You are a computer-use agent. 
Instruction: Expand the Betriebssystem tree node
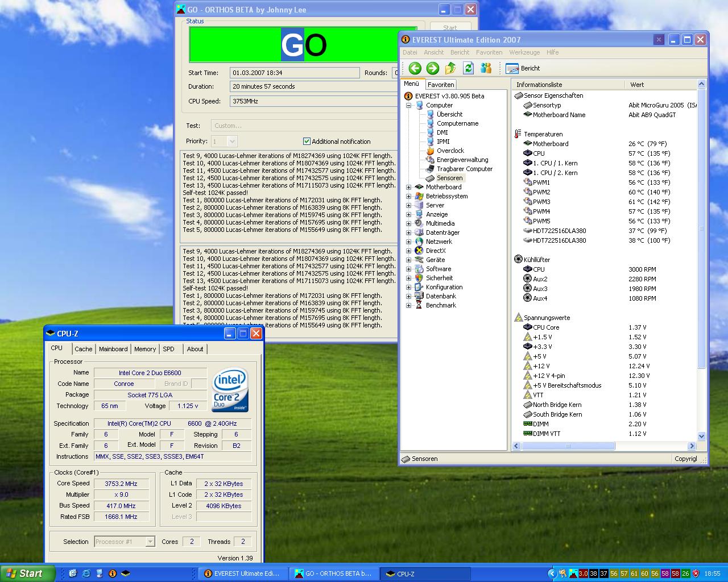pyautogui.click(x=408, y=196)
